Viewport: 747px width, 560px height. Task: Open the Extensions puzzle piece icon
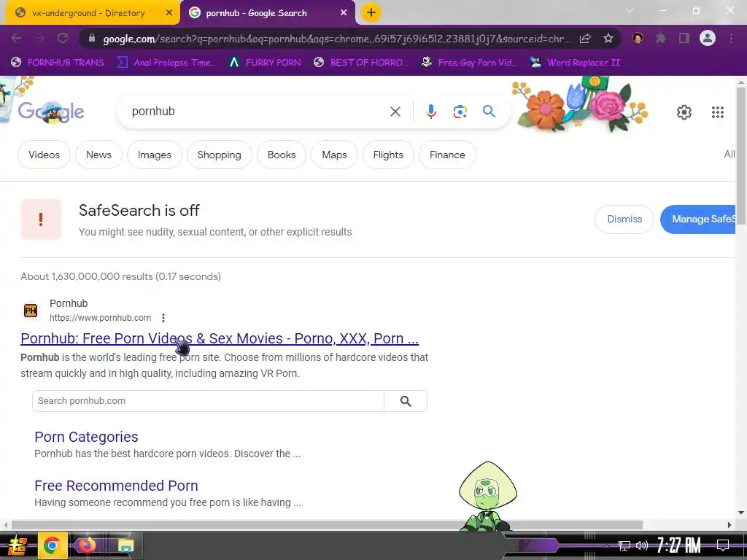[660, 38]
